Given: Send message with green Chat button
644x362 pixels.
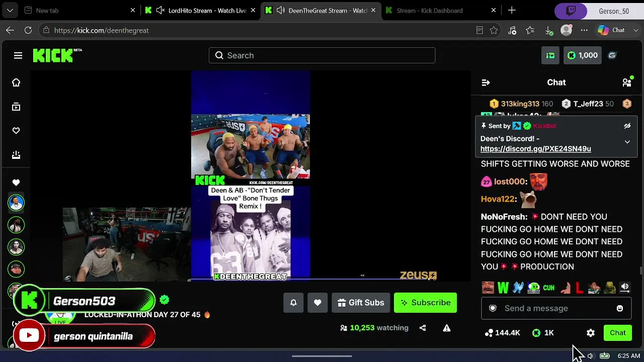Looking at the screenshot, I should pyautogui.click(x=618, y=333).
